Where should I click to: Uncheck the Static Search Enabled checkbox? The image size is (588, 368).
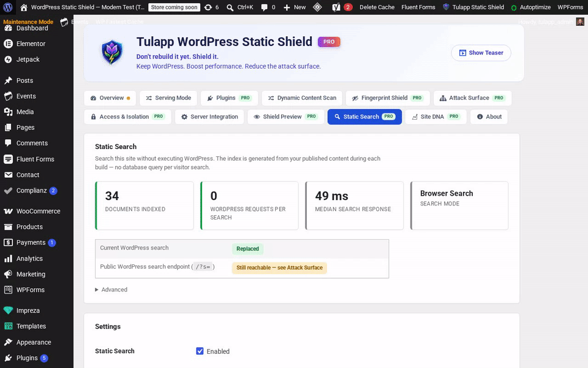200,351
